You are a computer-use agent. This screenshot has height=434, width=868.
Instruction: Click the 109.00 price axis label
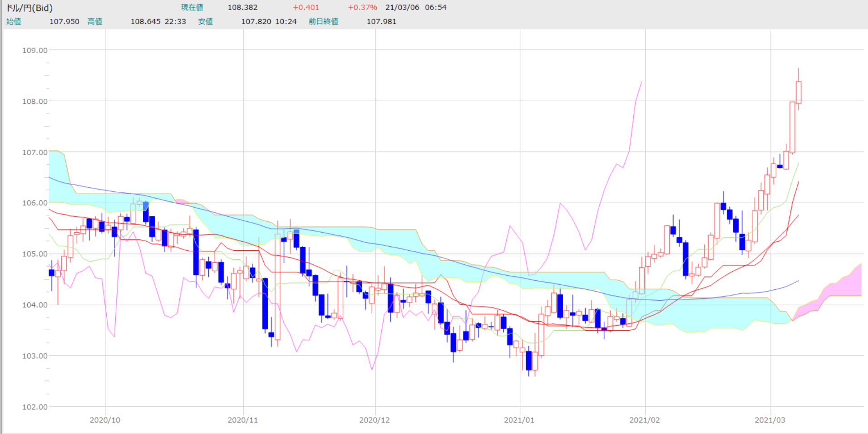pyautogui.click(x=35, y=50)
